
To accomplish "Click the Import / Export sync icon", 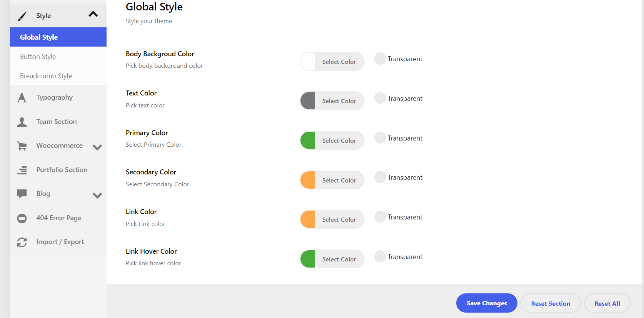I will pyautogui.click(x=22, y=242).
